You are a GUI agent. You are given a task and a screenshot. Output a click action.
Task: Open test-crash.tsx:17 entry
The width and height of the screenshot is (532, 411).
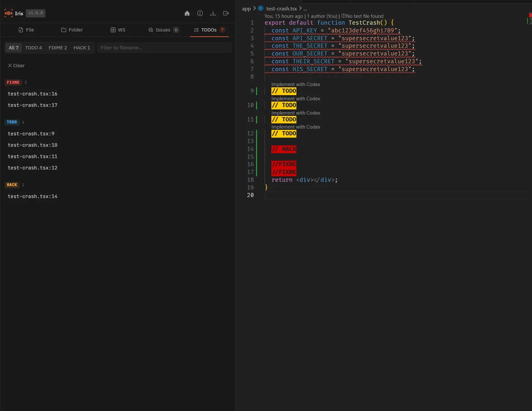tap(32, 105)
